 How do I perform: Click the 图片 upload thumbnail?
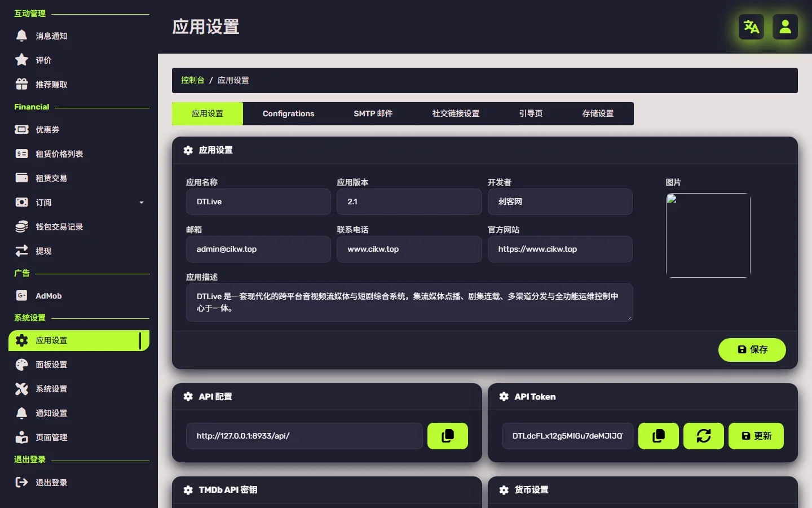(708, 235)
